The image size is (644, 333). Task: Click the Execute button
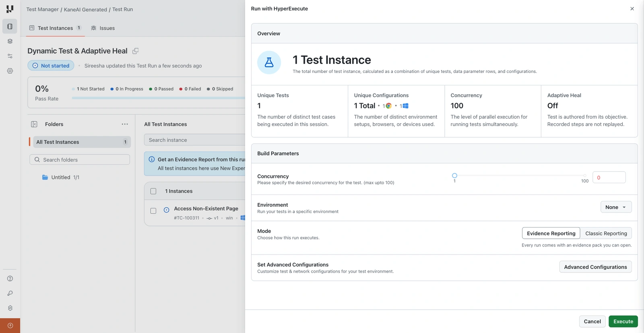(x=623, y=321)
